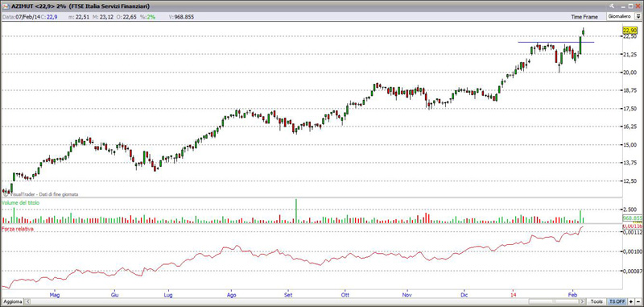Zoom in with the plus button
Viewport: 644px width, 307px height.
631,301
